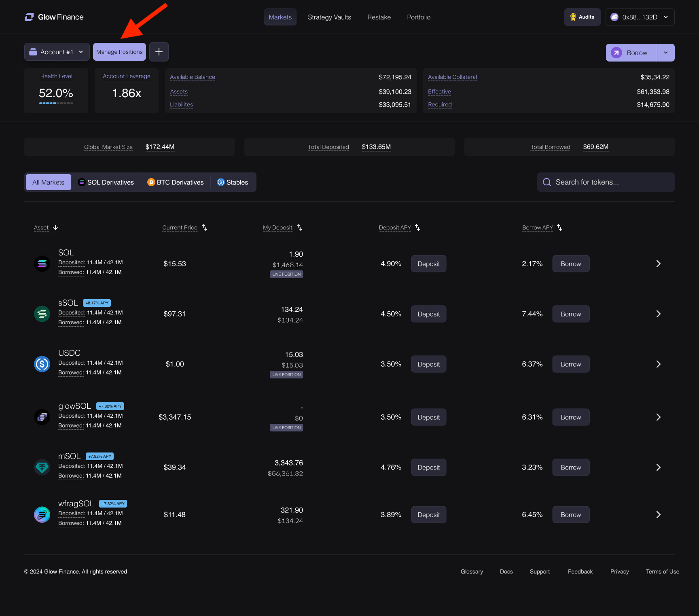Image resolution: width=699 pixels, height=616 pixels.
Task: Click the plus icon to add account
Action: (x=159, y=52)
